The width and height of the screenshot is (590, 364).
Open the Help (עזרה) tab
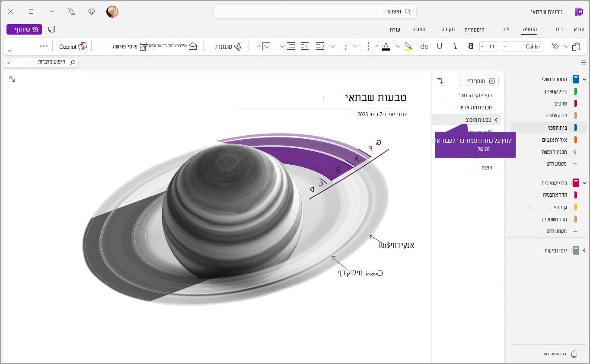point(395,29)
